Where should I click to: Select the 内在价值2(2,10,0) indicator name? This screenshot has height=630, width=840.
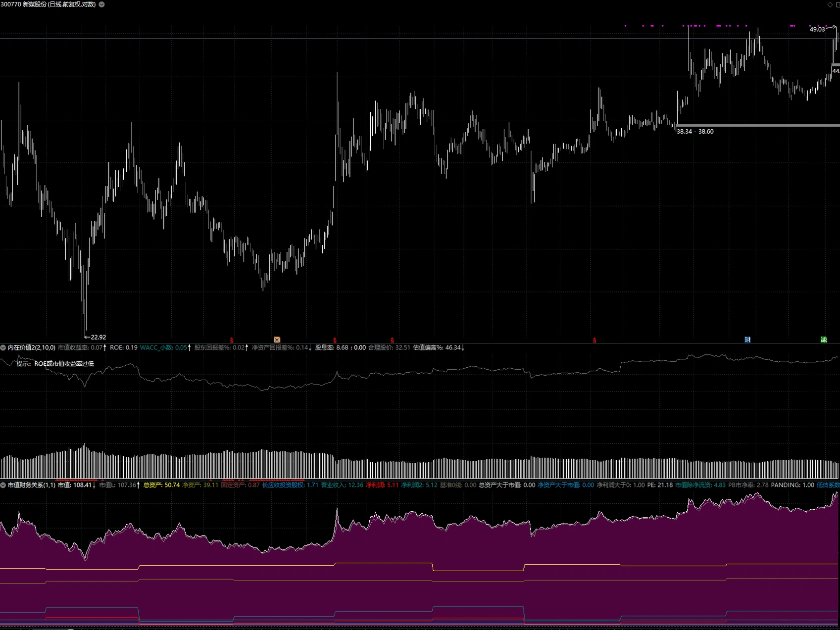click(32, 348)
